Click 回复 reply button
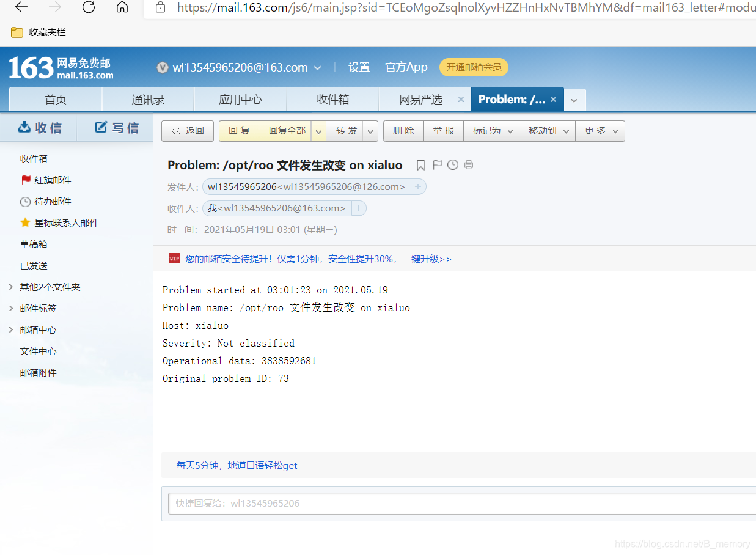The height and width of the screenshot is (555, 756). click(x=239, y=131)
